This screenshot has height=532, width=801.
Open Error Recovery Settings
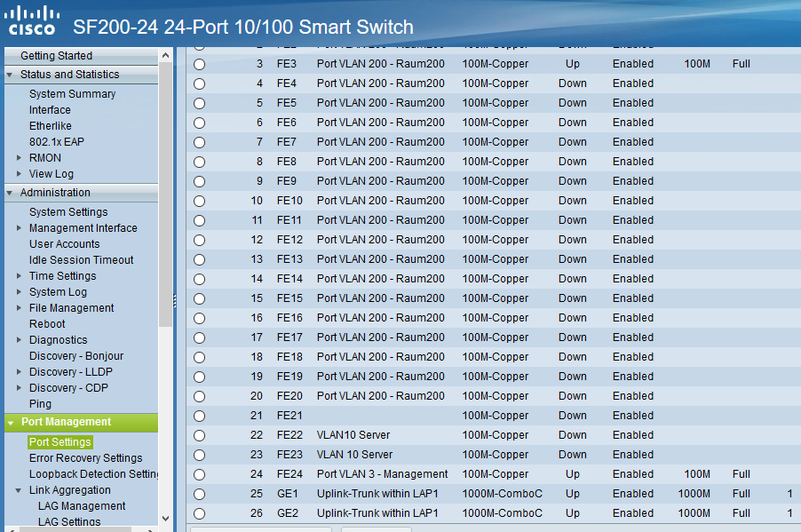pos(86,458)
